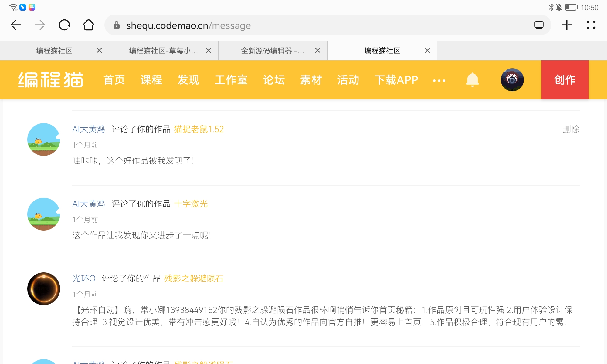Viewport: 607px width, 364px height.
Task: Open the user profile avatar menu
Action: pos(512,80)
